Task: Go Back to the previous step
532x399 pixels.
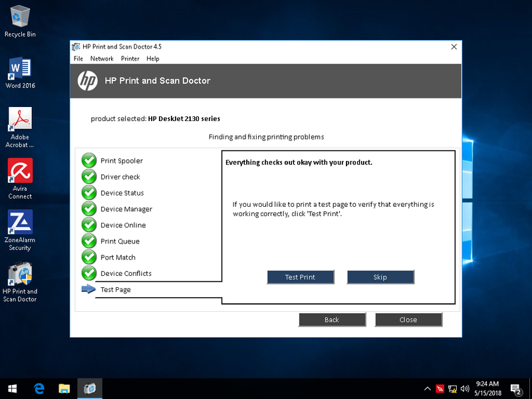Action: 332,319
